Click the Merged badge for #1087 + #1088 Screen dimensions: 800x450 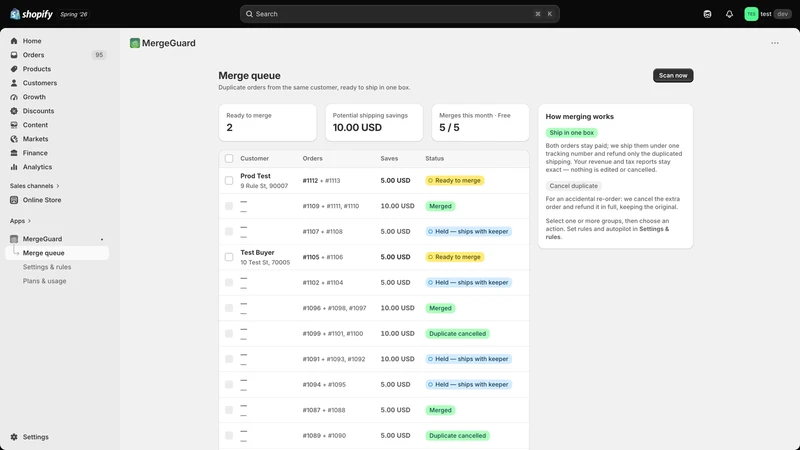click(440, 410)
